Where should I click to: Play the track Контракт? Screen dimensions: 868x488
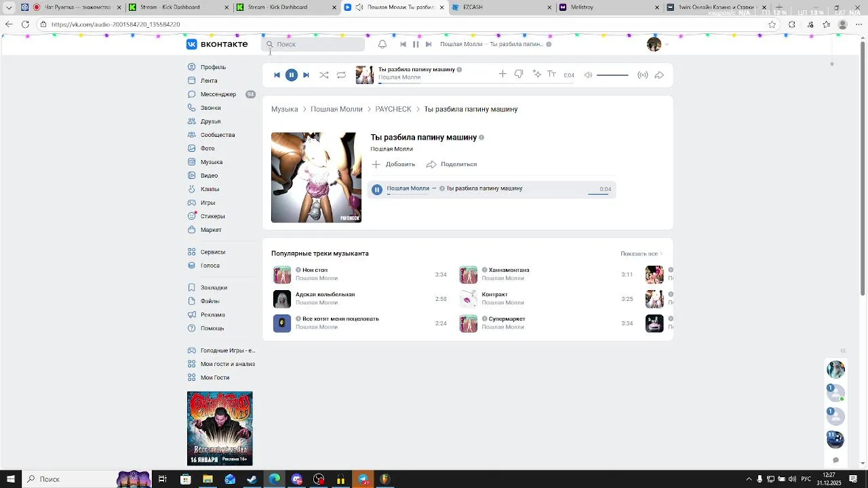point(469,299)
